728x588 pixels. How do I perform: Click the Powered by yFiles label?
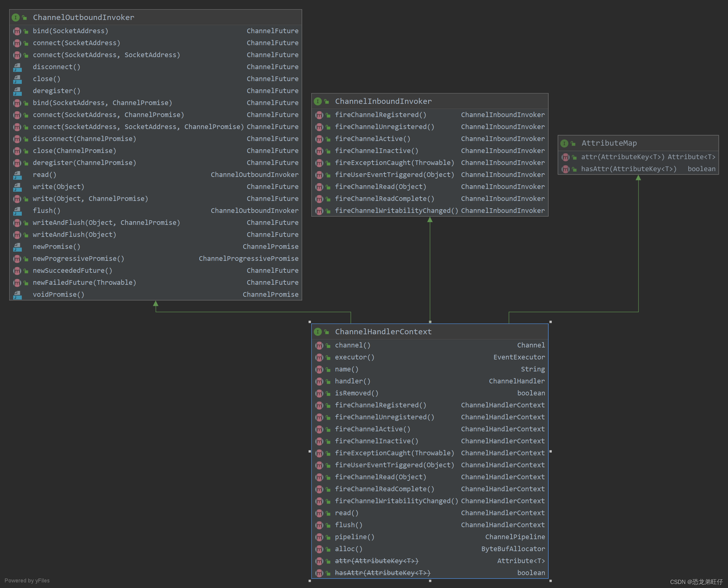pyautogui.click(x=27, y=581)
